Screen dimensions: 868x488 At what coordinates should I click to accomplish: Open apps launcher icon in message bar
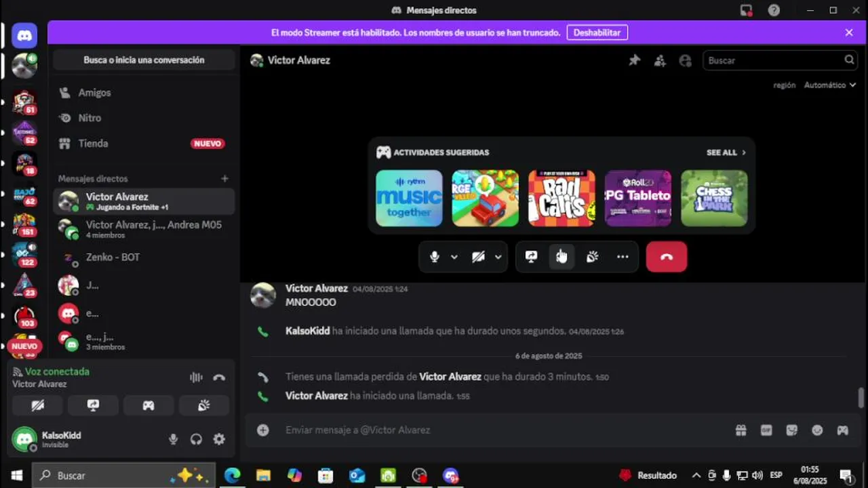[842, 430]
